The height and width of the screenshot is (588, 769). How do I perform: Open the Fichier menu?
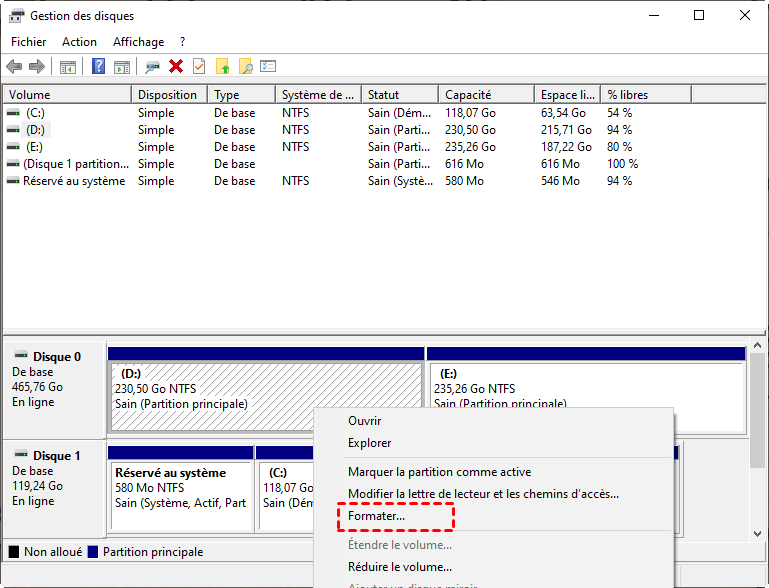[x=28, y=42]
